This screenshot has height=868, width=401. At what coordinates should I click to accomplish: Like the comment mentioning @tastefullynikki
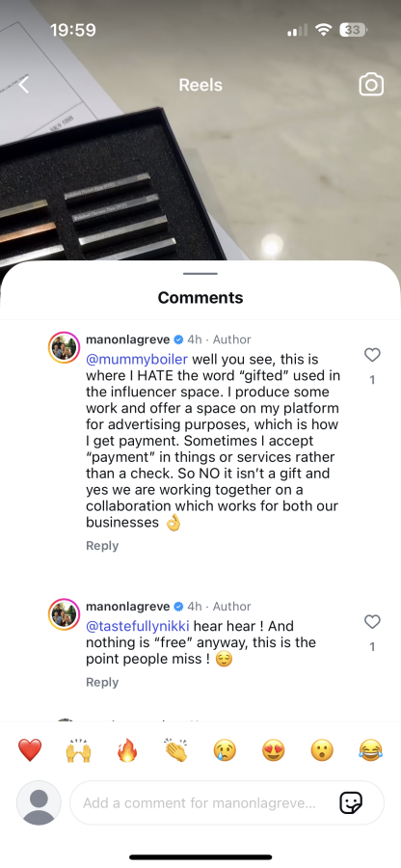[372, 622]
